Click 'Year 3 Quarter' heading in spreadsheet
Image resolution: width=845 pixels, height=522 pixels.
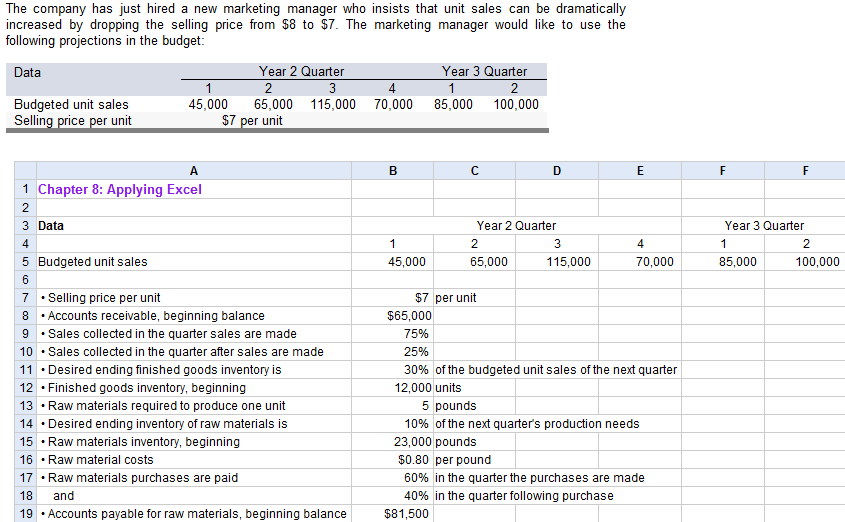point(764,226)
